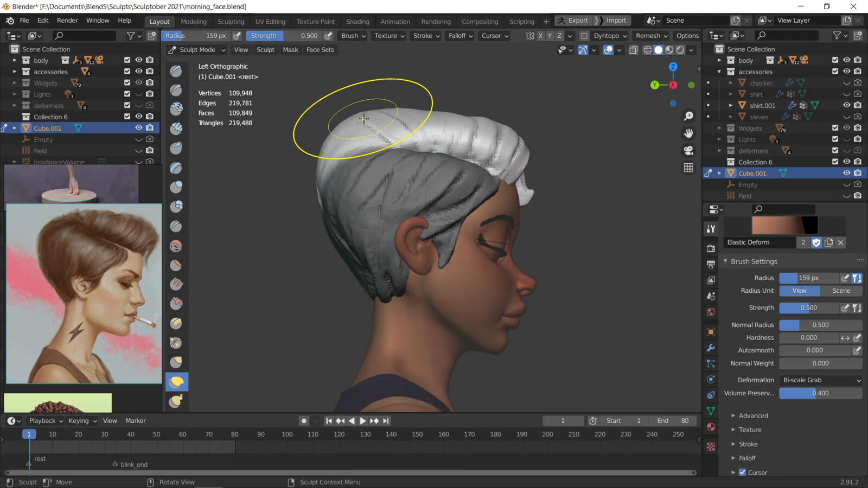Image resolution: width=868 pixels, height=488 pixels.
Task: Switch perspective/orthographic grid gizmo
Action: point(688,168)
